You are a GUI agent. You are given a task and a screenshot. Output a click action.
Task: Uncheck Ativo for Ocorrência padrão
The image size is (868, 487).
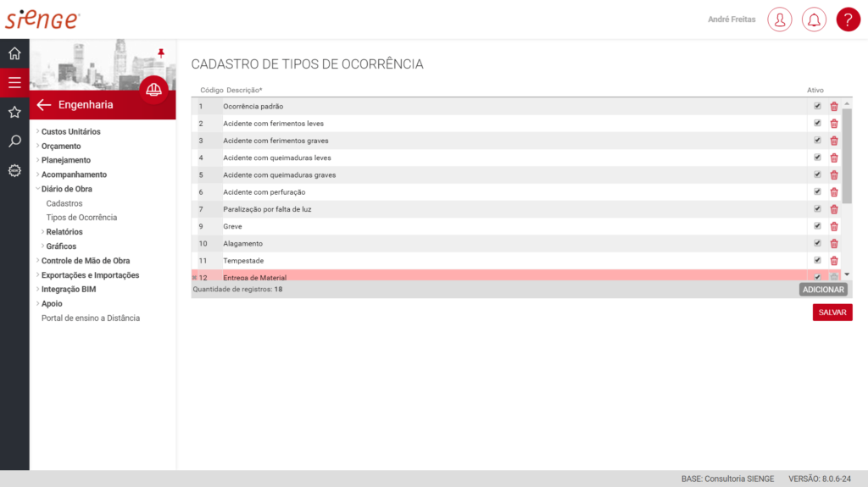click(817, 107)
